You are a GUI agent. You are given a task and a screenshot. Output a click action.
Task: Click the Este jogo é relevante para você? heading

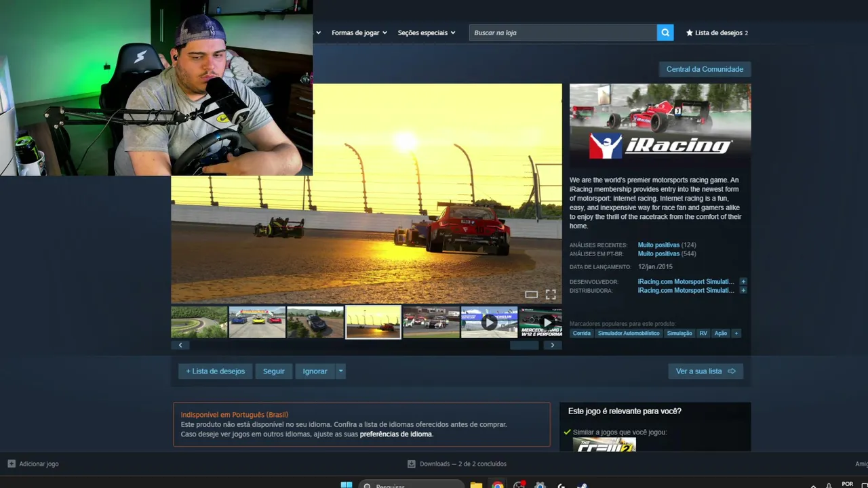pos(625,411)
